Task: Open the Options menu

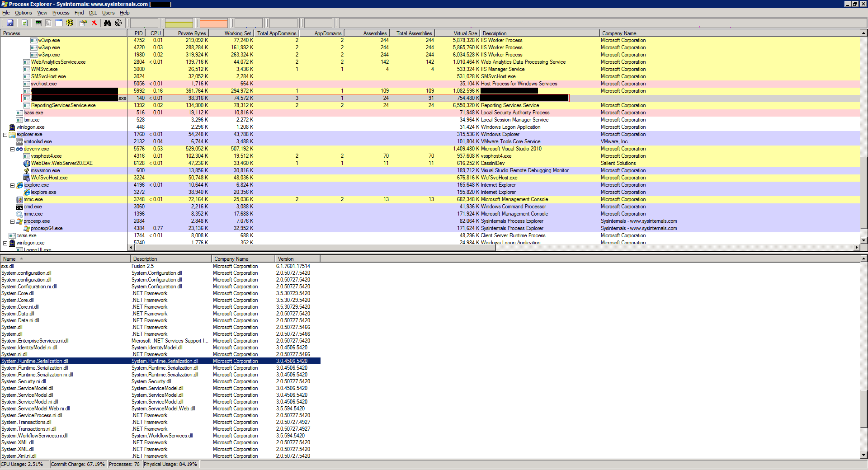Action: tap(23, 13)
